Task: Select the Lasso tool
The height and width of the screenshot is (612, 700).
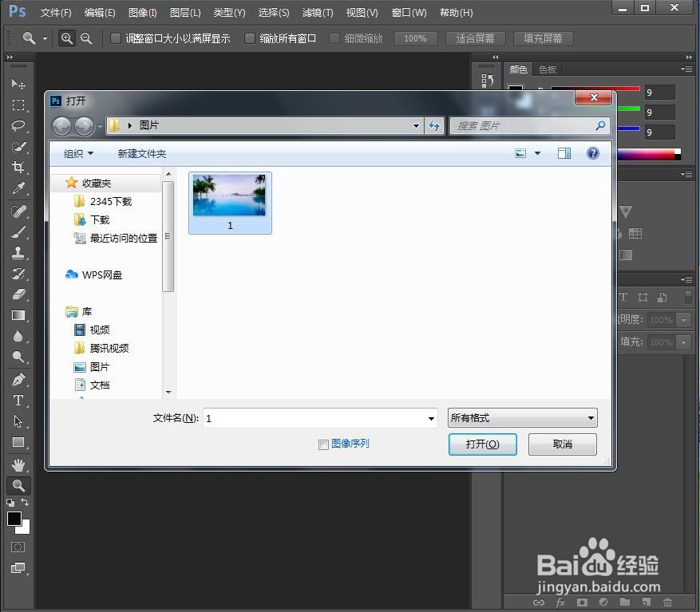Action: click(18, 126)
